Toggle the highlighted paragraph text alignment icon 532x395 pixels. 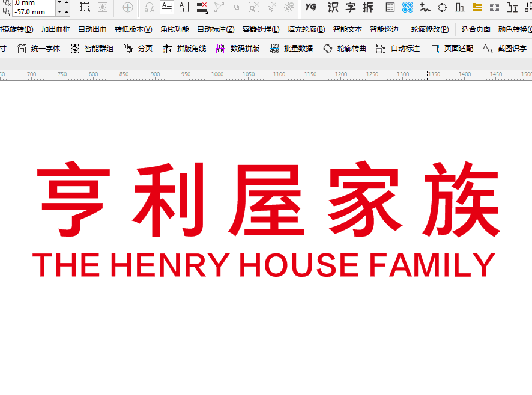pyautogui.click(x=167, y=7)
